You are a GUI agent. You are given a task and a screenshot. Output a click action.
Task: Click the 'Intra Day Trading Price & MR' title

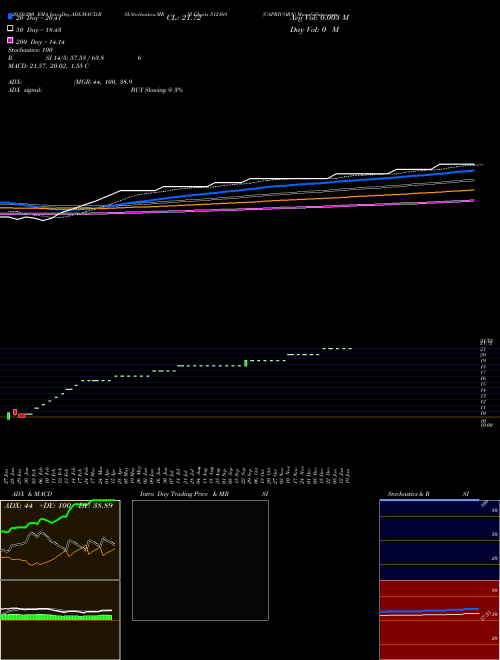pyautogui.click(x=184, y=494)
